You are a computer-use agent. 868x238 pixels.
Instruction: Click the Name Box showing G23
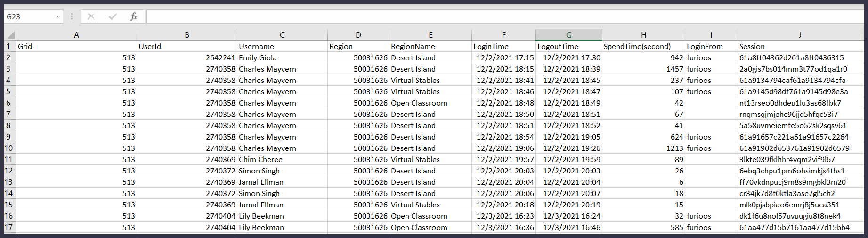[28, 16]
